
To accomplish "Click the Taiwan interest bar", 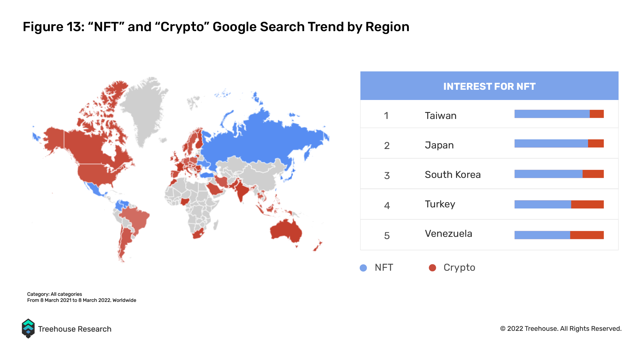I will tap(559, 114).
